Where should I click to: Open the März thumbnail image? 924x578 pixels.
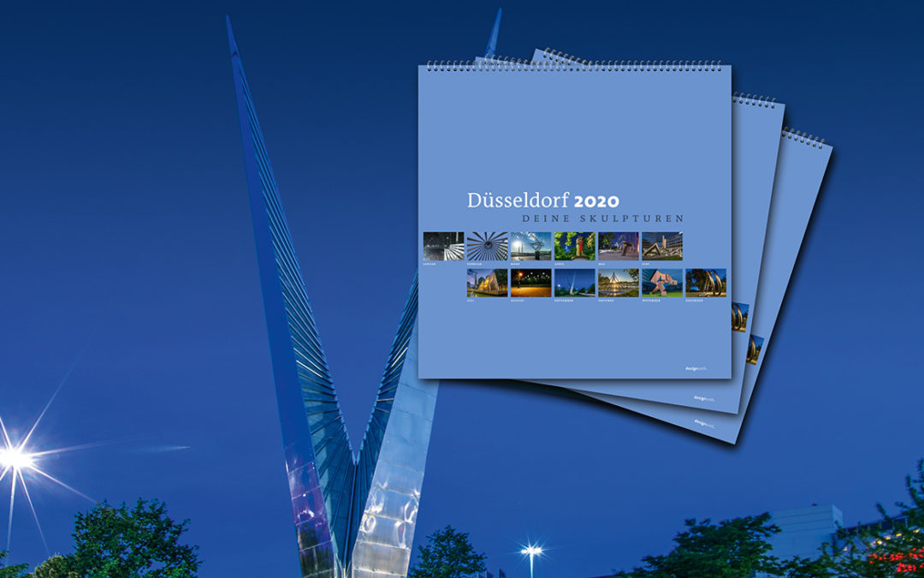(x=530, y=246)
